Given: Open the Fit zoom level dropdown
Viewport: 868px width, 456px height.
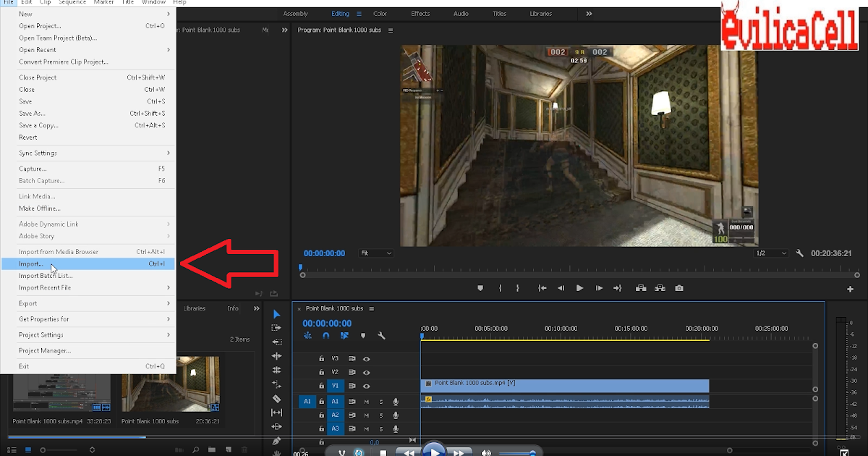Looking at the screenshot, I should click(376, 253).
